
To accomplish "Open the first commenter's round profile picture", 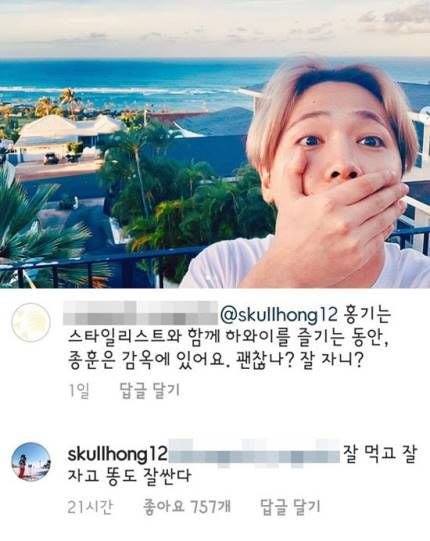I will (31, 323).
